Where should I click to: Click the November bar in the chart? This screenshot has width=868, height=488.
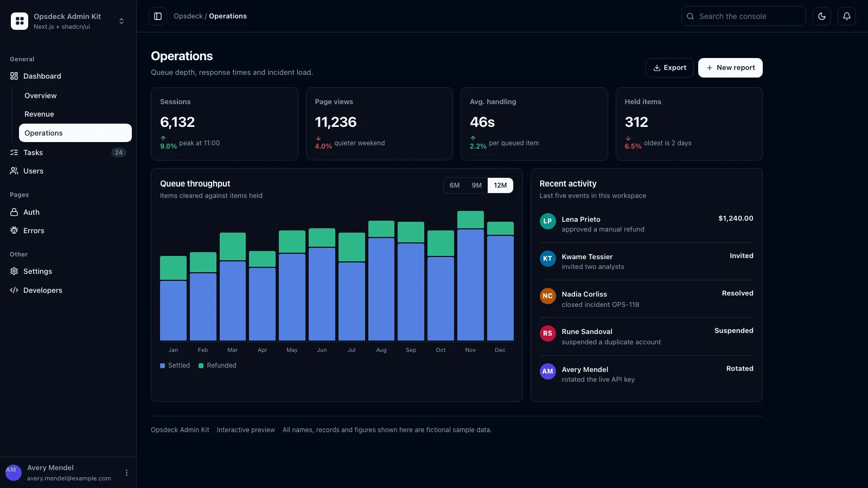pos(470,275)
